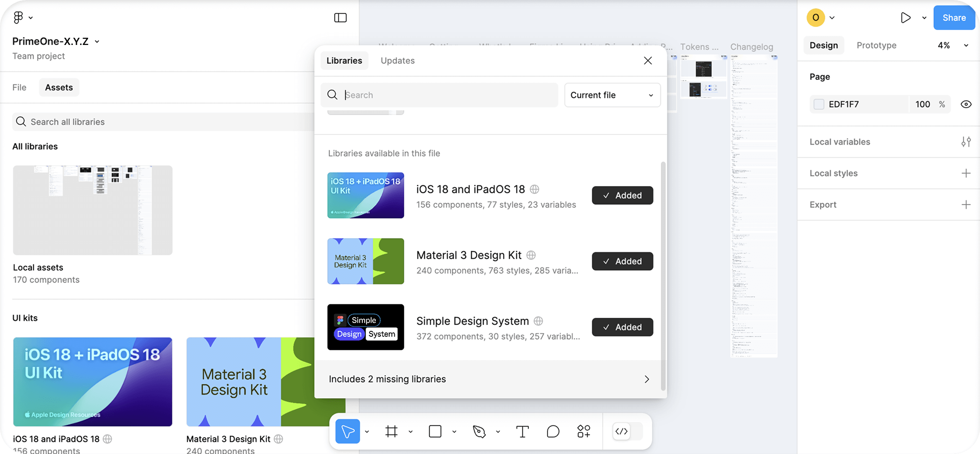Click user avatar O
The height and width of the screenshot is (454, 980).
pyautogui.click(x=815, y=18)
